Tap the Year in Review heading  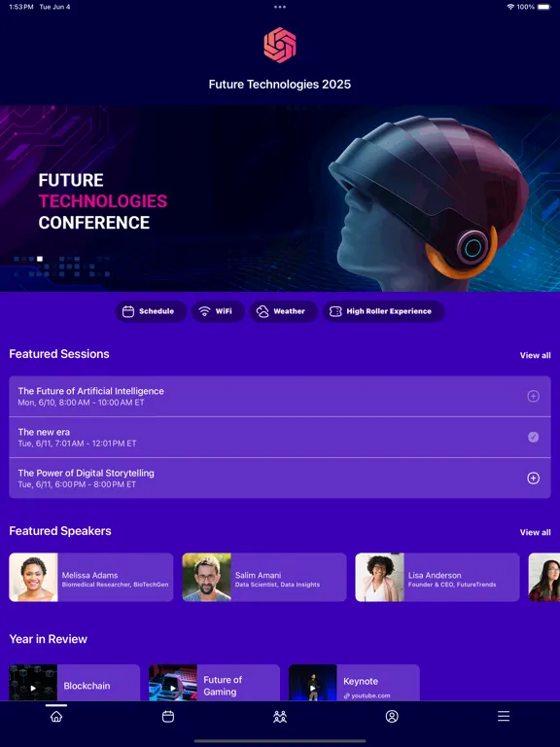pos(48,639)
